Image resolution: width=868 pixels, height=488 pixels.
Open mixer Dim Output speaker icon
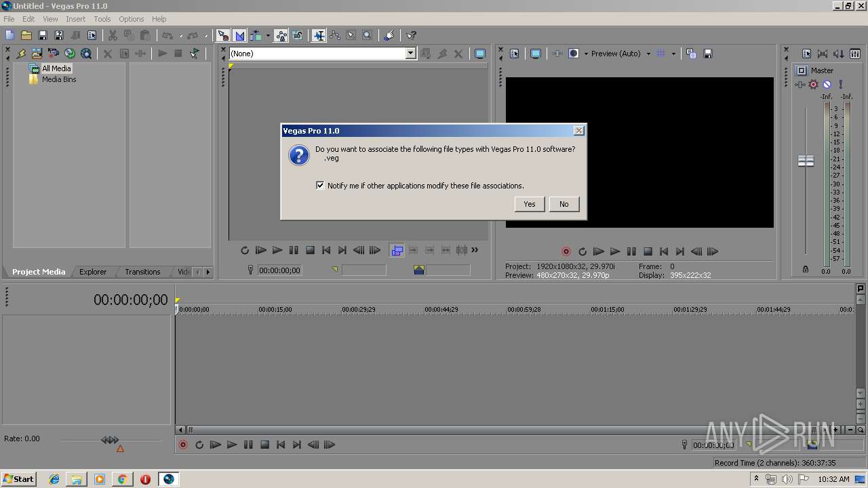(839, 54)
